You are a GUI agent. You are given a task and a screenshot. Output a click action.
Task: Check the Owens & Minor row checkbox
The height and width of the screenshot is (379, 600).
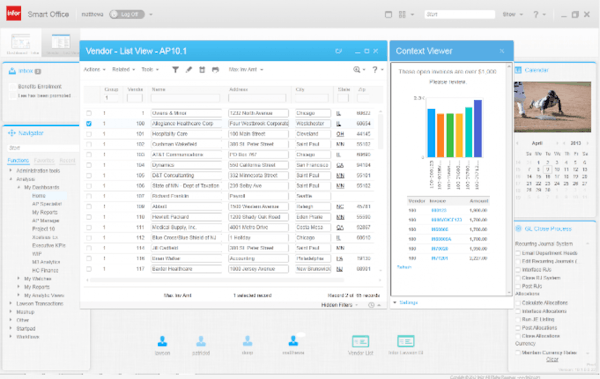pyautogui.click(x=89, y=113)
